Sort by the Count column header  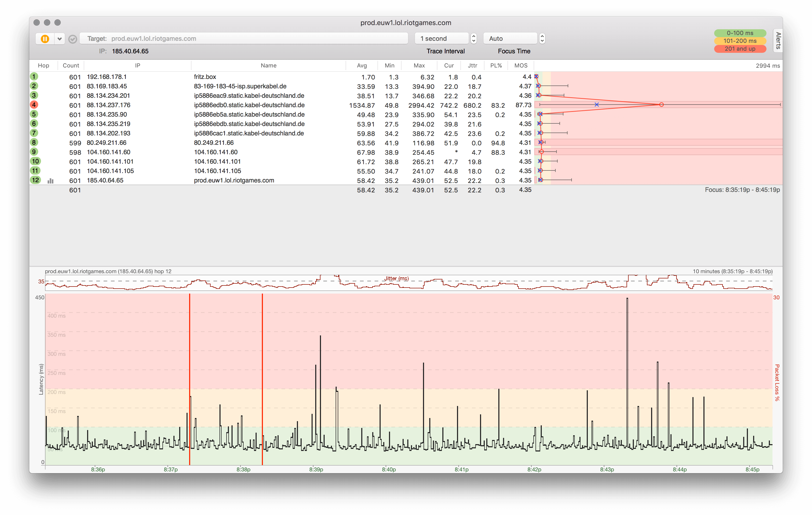pos(71,65)
